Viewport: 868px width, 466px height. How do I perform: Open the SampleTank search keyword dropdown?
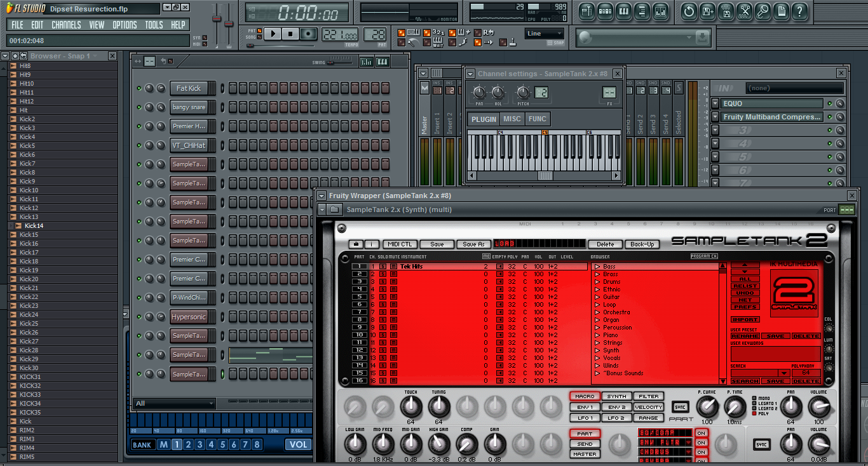[783, 373]
